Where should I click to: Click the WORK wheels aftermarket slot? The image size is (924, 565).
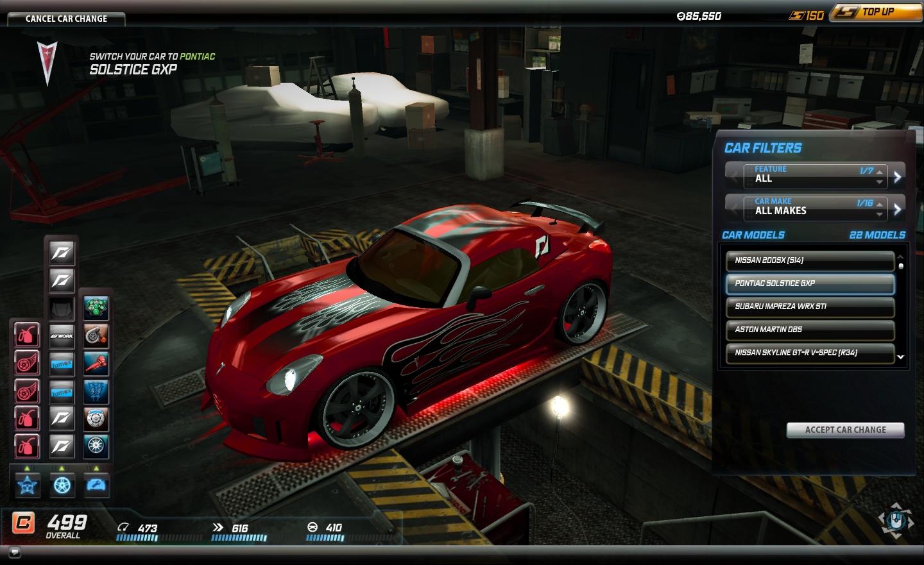(62, 335)
